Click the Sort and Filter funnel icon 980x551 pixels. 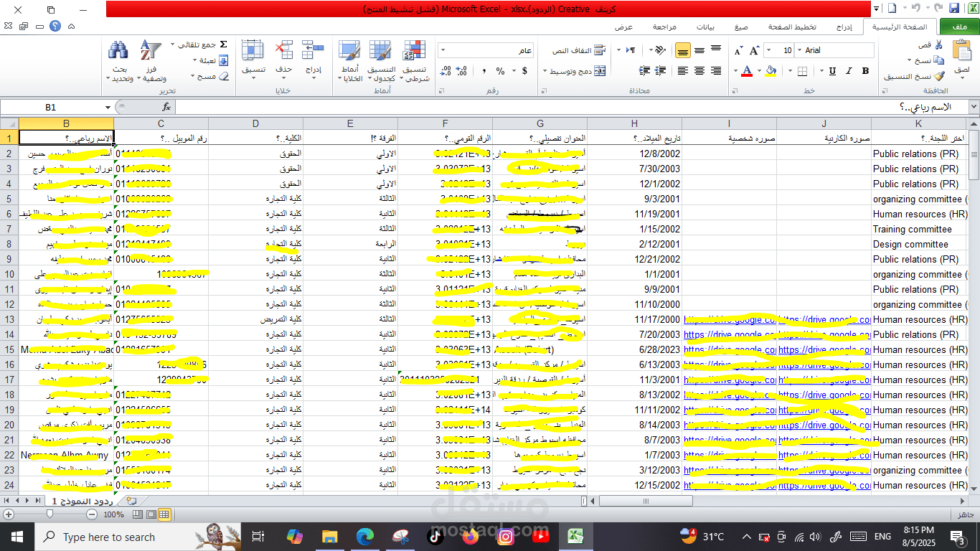(151, 60)
